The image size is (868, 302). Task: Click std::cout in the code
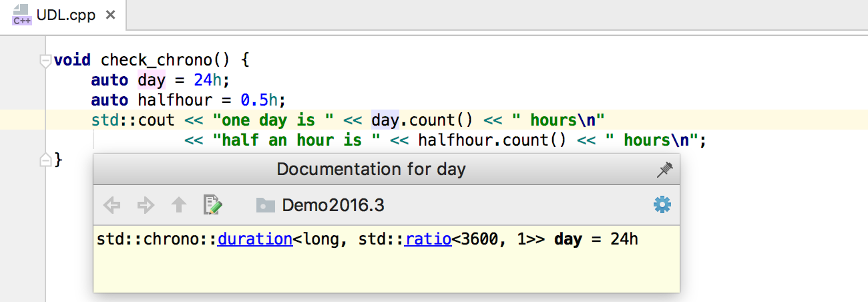pyautogui.click(x=133, y=120)
